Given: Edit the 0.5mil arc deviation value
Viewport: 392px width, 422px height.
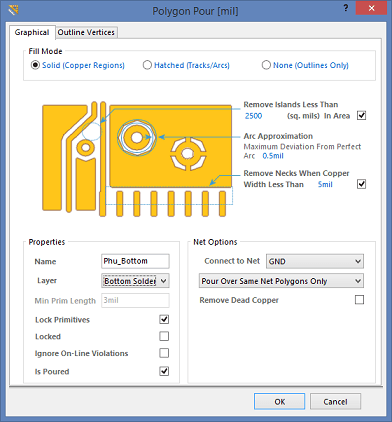Looking at the screenshot, I should coord(273,156).
